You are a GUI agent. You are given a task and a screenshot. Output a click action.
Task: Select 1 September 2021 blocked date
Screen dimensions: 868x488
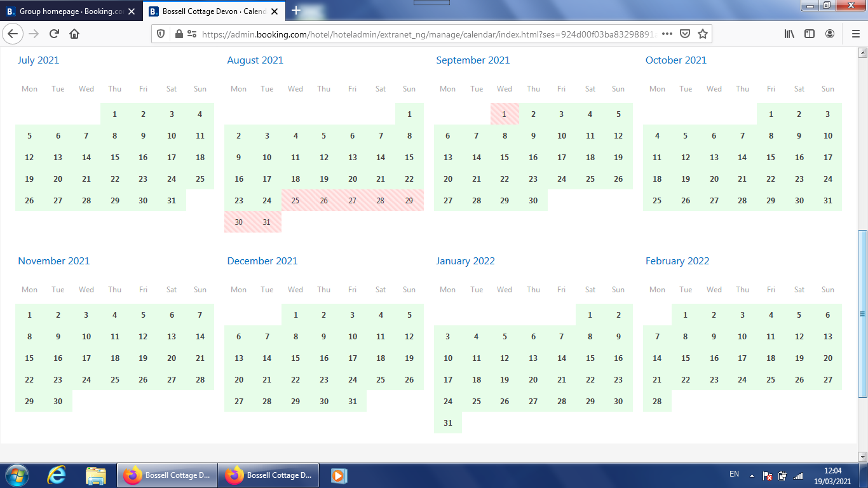click(x=505, y=114)
